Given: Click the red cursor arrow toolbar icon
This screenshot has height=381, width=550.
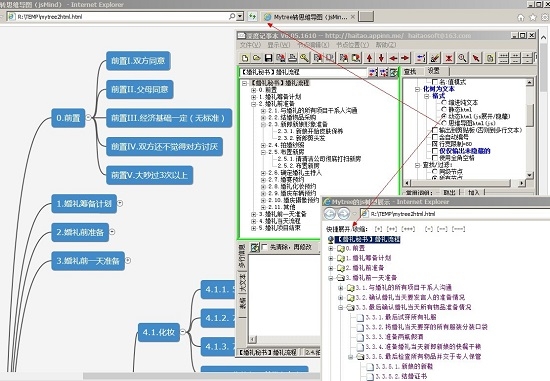Looking at the screenshot, I should (476, 58).
